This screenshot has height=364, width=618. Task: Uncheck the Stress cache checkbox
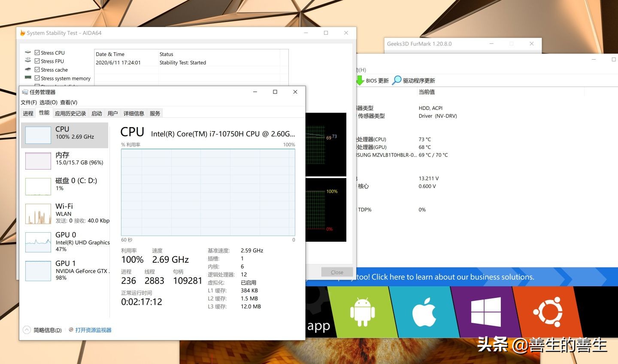pyautogui.click(x=37, y=70)
